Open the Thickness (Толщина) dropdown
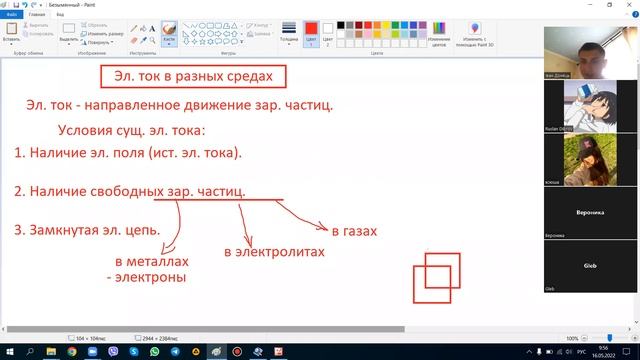 pos(289,33)
